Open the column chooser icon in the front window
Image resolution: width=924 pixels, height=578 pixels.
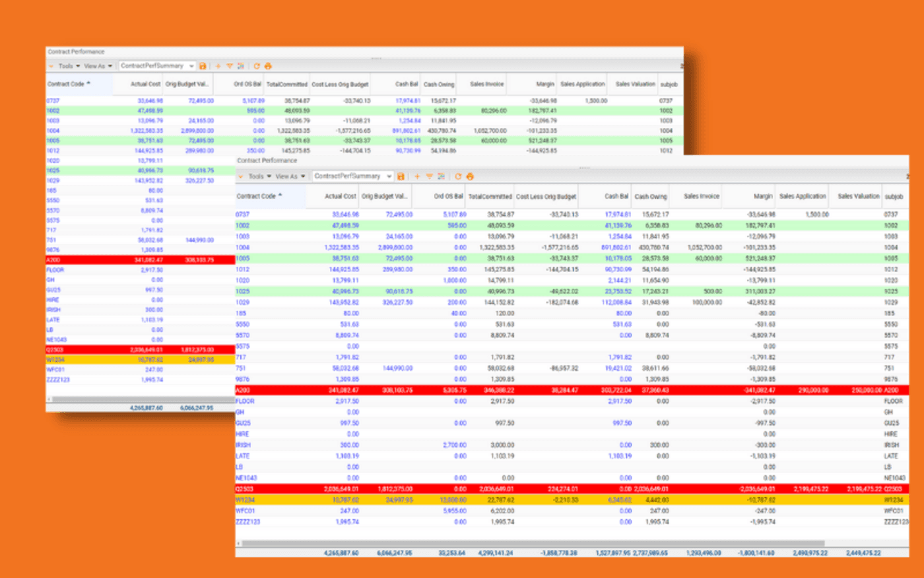(441, 177)
